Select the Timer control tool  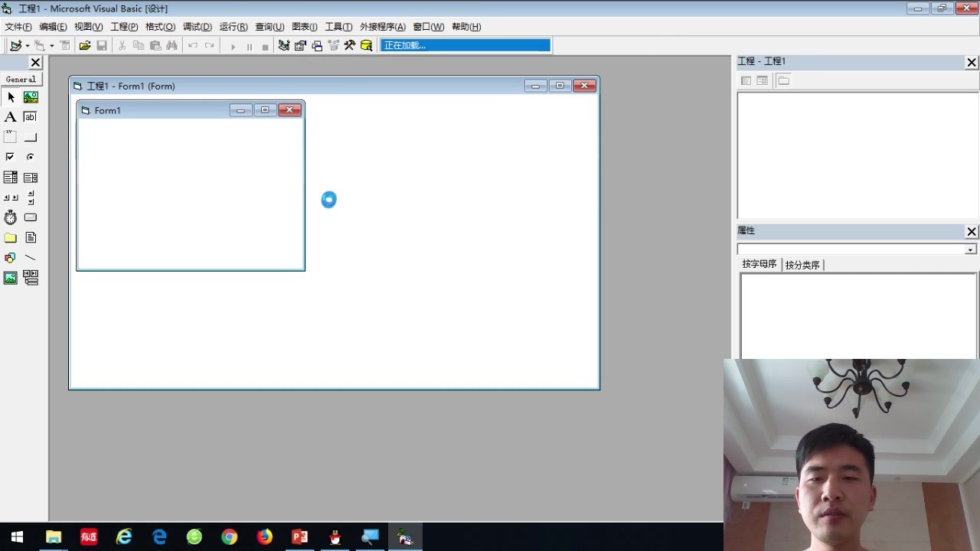pos(11,217)
